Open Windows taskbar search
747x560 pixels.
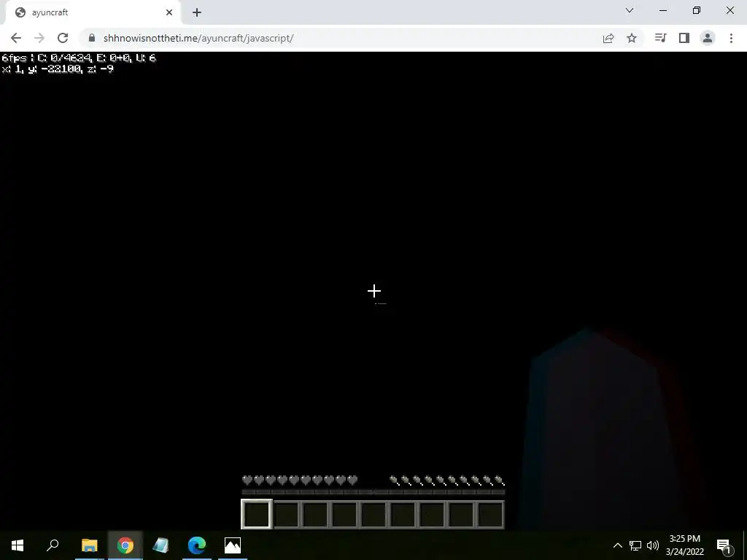pos(53,545)
